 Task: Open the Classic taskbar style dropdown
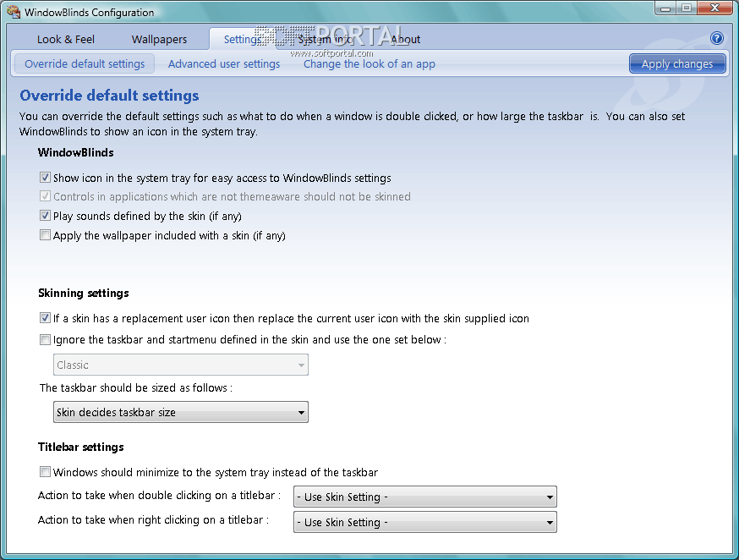[x=180, y=365]
